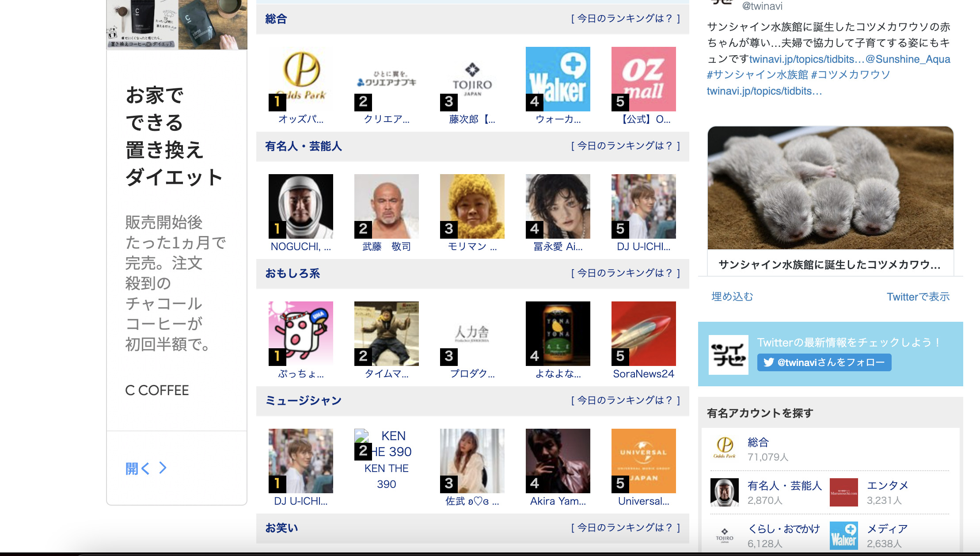This screenshot has height=556, width=980.
Task: Select the SoraNews24 rocket icon
Action: [643, 333]
